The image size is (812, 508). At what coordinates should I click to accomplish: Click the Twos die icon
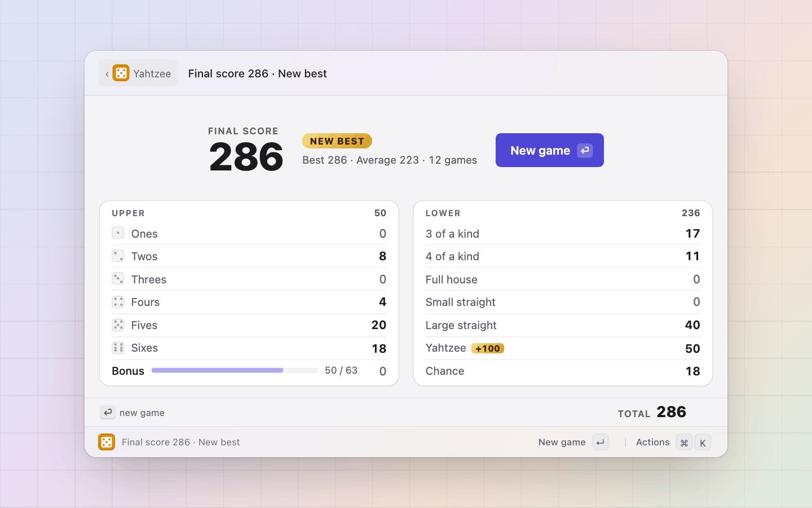click(118, 256)
